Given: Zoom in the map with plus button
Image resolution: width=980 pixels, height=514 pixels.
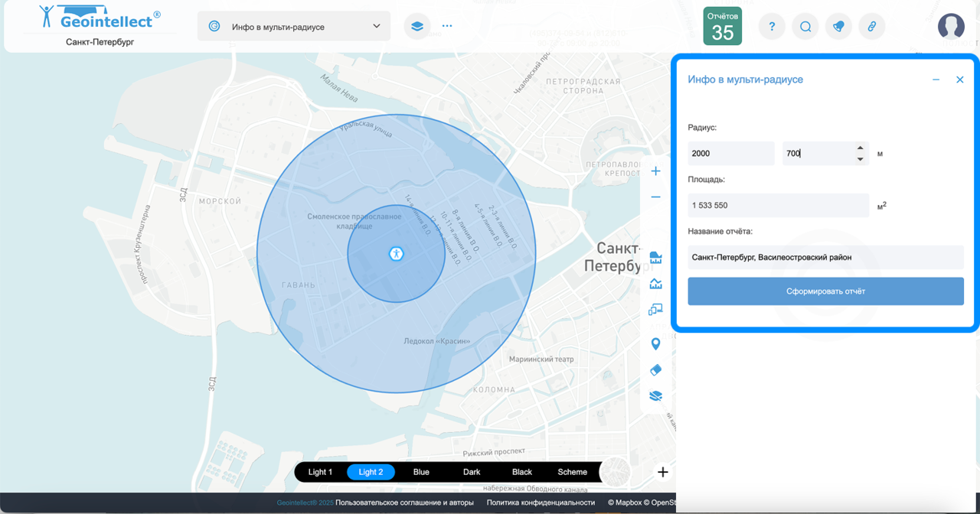Looking at the screenshot, I should [655, 171].
